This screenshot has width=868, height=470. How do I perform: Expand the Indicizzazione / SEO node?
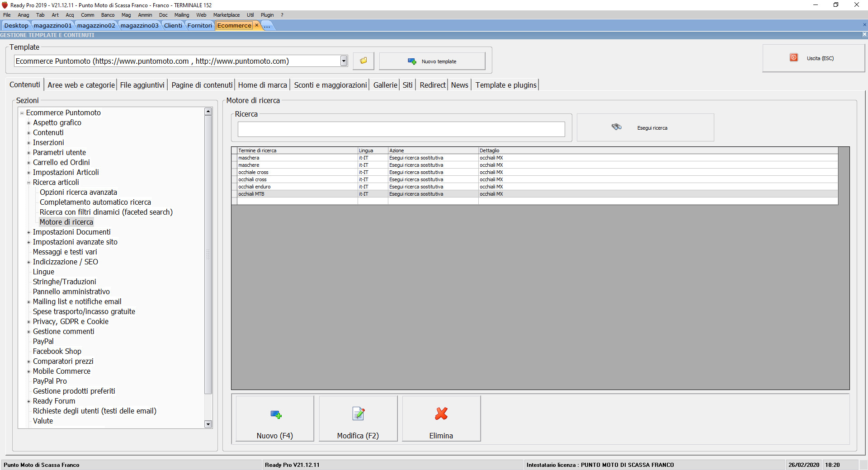coord(28,262)
